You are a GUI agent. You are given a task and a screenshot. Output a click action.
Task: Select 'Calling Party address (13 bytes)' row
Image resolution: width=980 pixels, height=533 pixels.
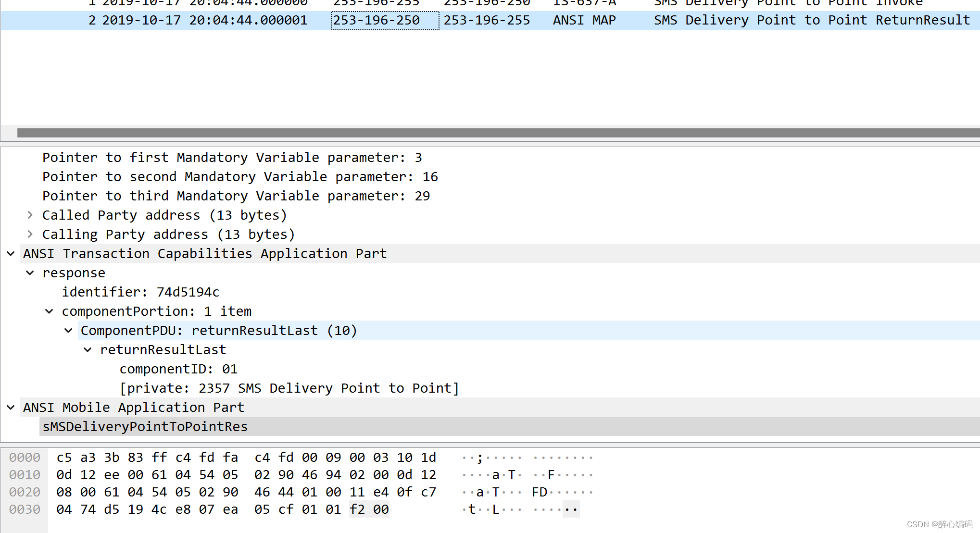tap(168, 234)
